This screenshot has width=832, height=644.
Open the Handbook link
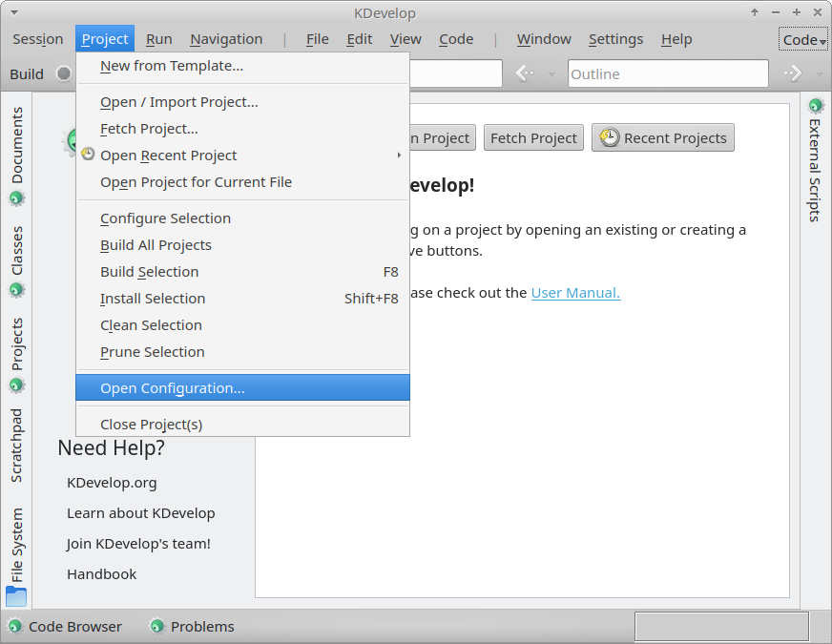[102, 574]
